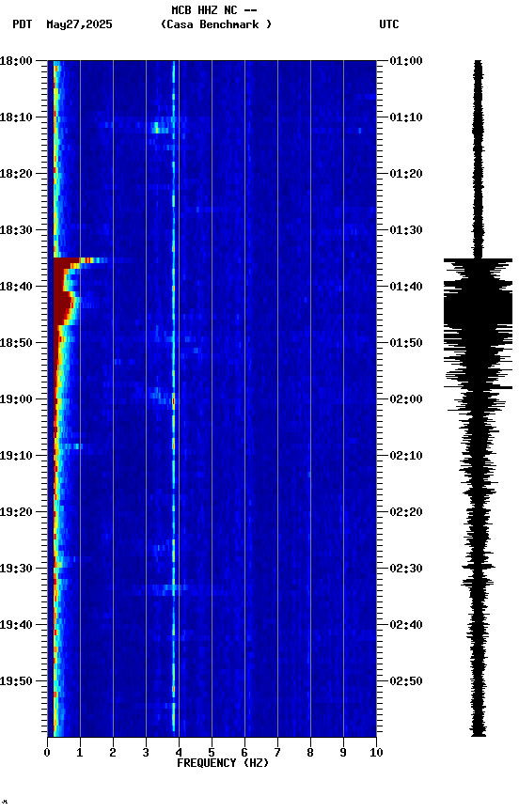Screen dimensions: 519x812
Task: Select the '19:20' PDT time label
Action: click(16, 513)
